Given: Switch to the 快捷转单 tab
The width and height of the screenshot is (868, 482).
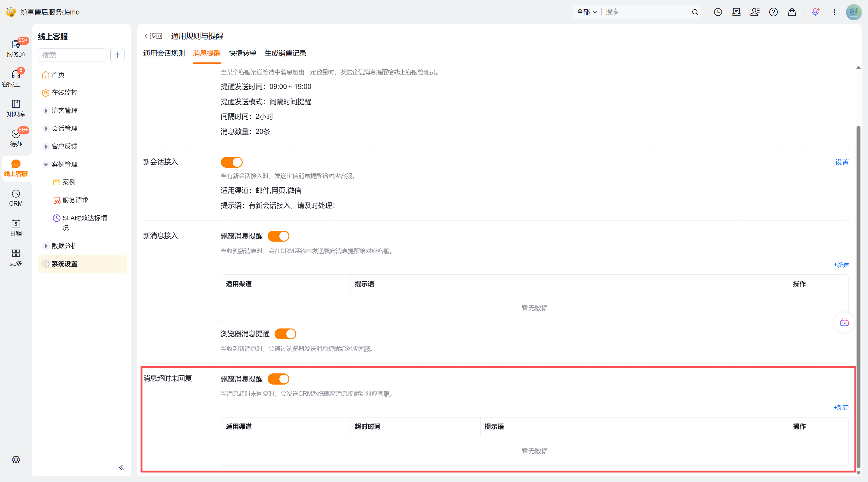Looking at the screenshot, I should pos(242,53).
